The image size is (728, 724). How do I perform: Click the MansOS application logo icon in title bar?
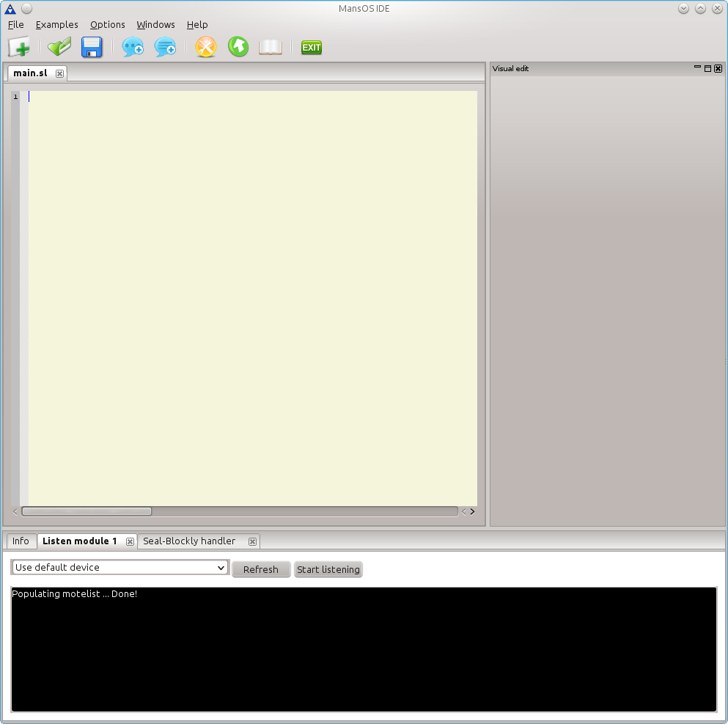pos(10,8)
